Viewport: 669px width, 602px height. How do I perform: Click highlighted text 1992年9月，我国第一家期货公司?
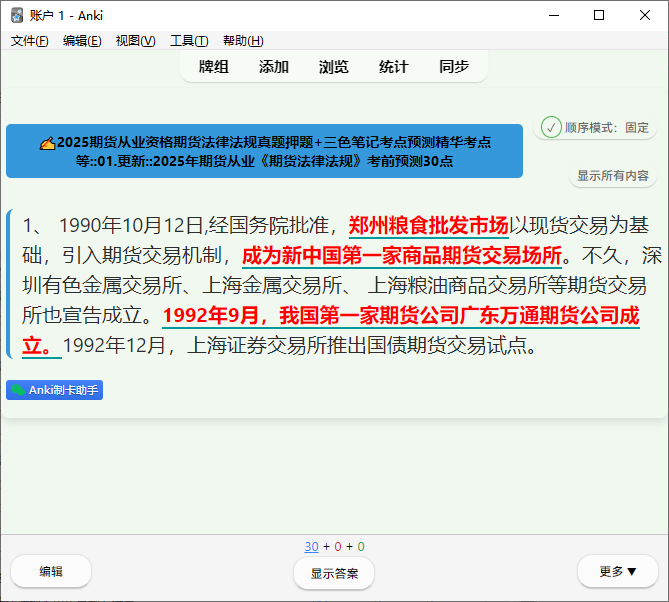(x=311, y=315)
